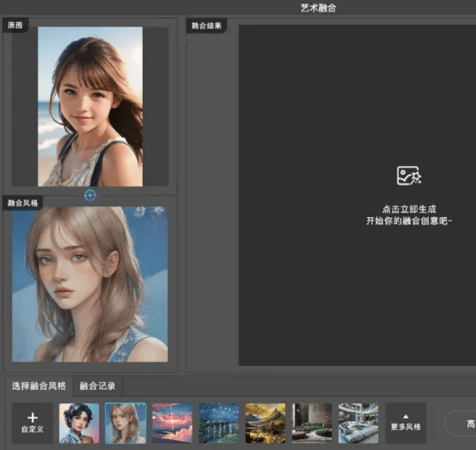Select the dark-haired anime portrait style thumbnail
The height and width of the screenshot is (450, 476).
80,423
